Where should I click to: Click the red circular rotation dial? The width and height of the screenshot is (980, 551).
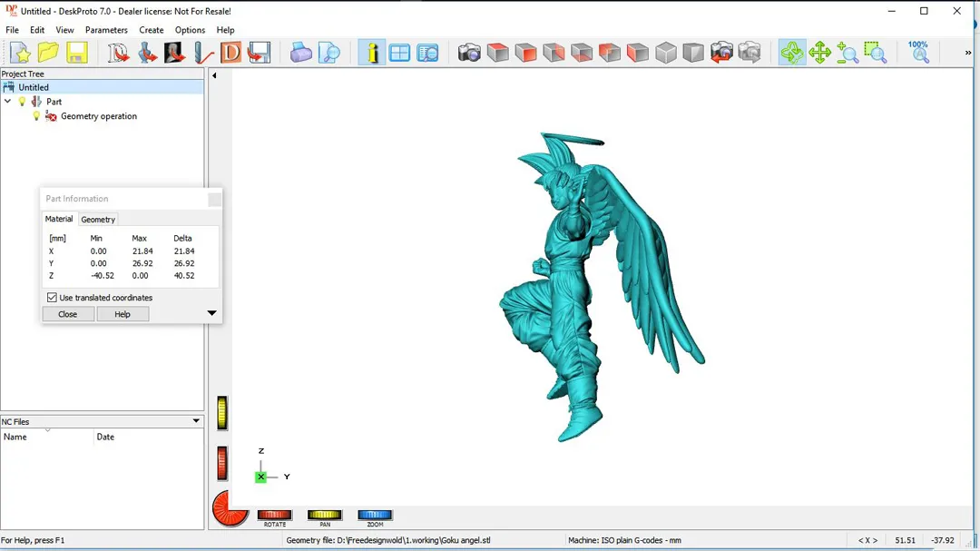coord(229,508)
